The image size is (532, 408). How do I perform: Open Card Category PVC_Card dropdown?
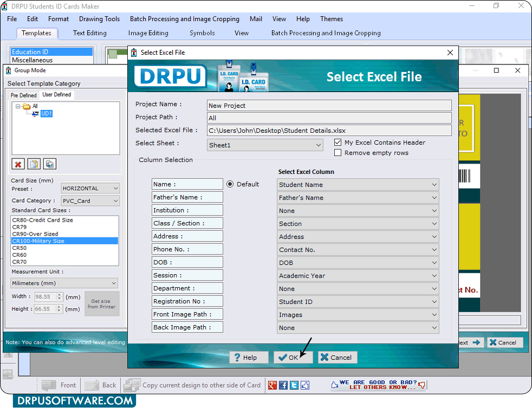click(90, 200)
